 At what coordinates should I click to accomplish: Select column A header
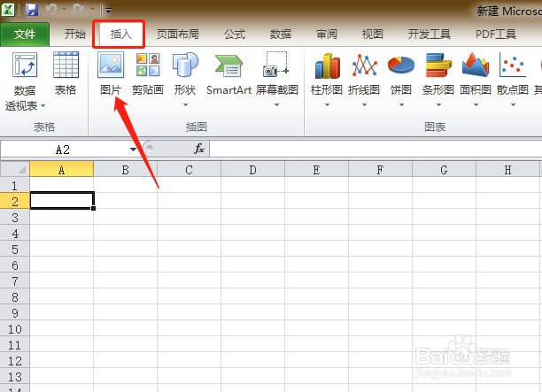coord(61,169)
